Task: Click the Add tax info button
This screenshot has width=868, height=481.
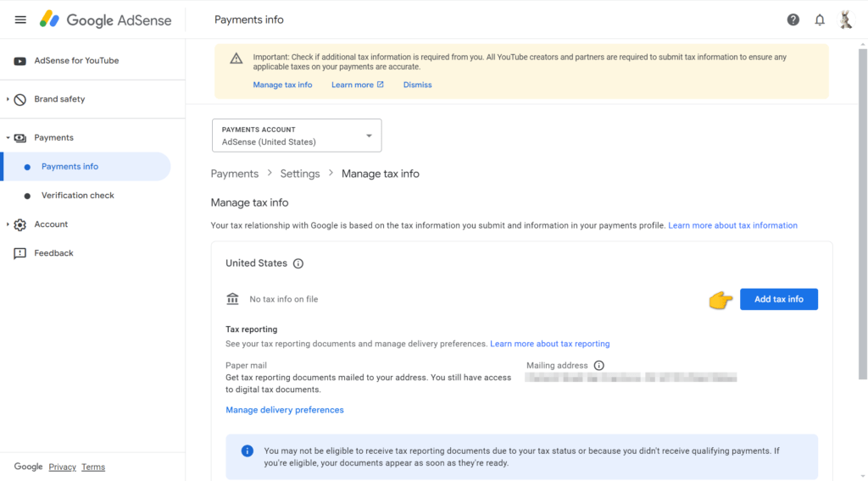Action: pos(779,299)
